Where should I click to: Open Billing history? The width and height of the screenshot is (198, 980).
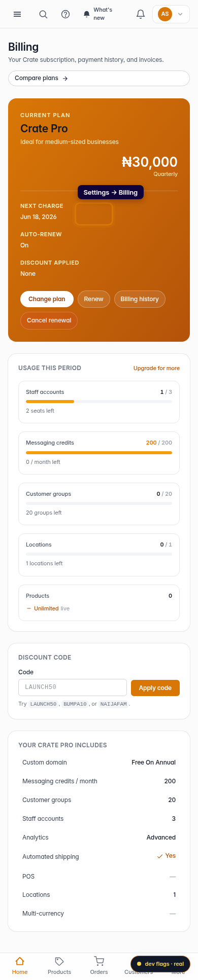(x=140, y=299)
